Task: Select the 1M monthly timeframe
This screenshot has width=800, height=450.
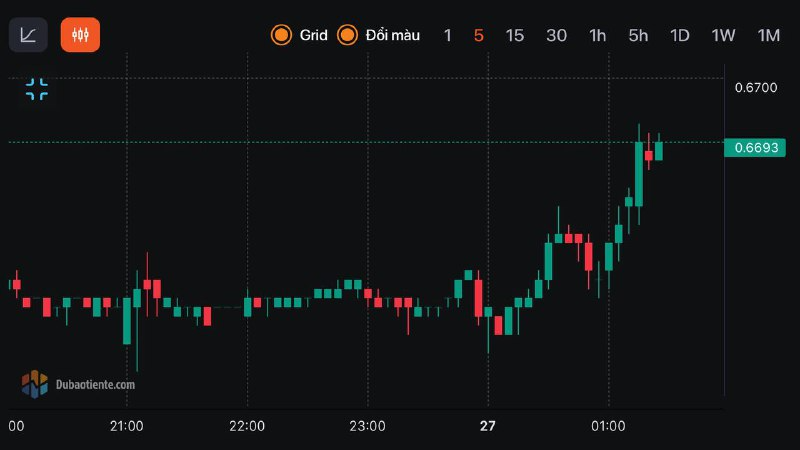Action: [x=768, y=35]
